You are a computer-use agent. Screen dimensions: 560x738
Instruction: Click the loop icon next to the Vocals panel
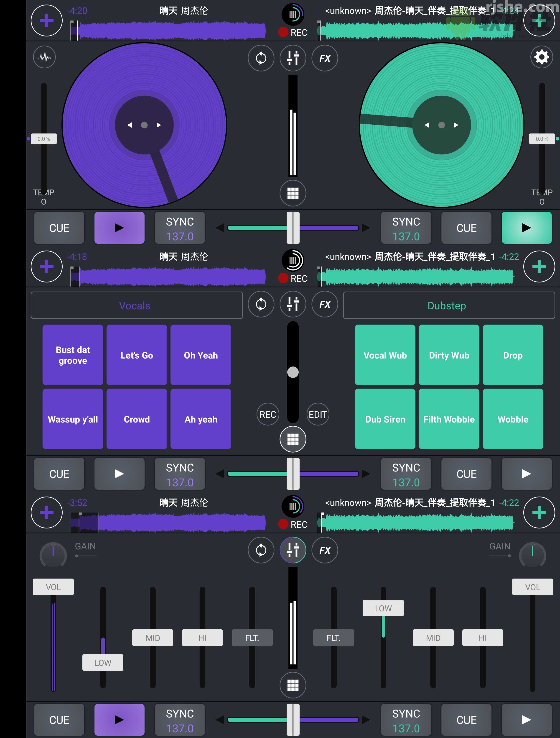(261, 304)
